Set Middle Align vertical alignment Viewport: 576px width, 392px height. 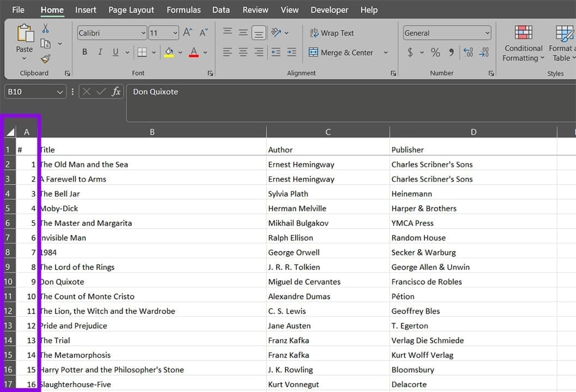click(x=243, y=33)
